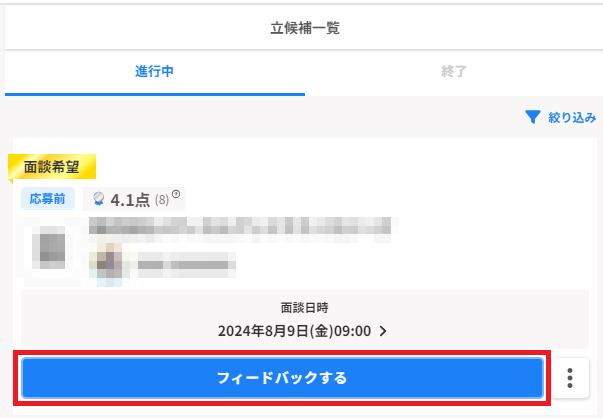Click the (8) review count
The image size is (603, 418).
162,200
